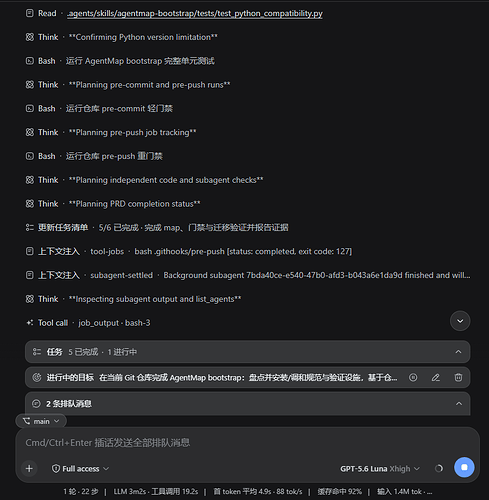489x500 pixels.
Task: Delete the in-progress goal with trash icon
Action: point(458,377)
